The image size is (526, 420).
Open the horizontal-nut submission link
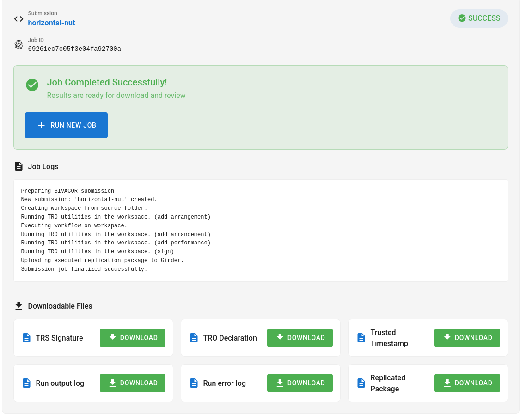pos(51,23)
